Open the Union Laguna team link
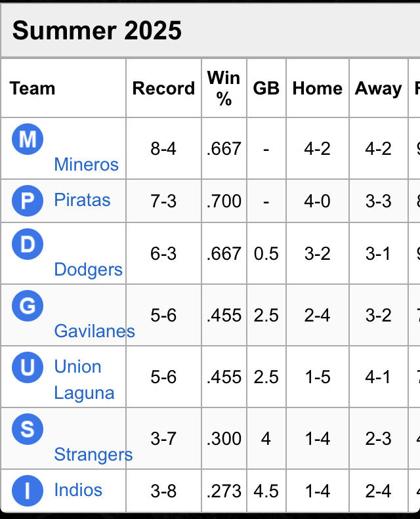Screen dimensions: 420x519 (x=84, y=380)
